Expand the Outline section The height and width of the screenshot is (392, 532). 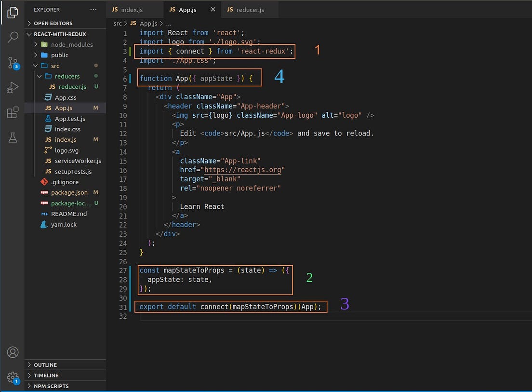(46, 365)
